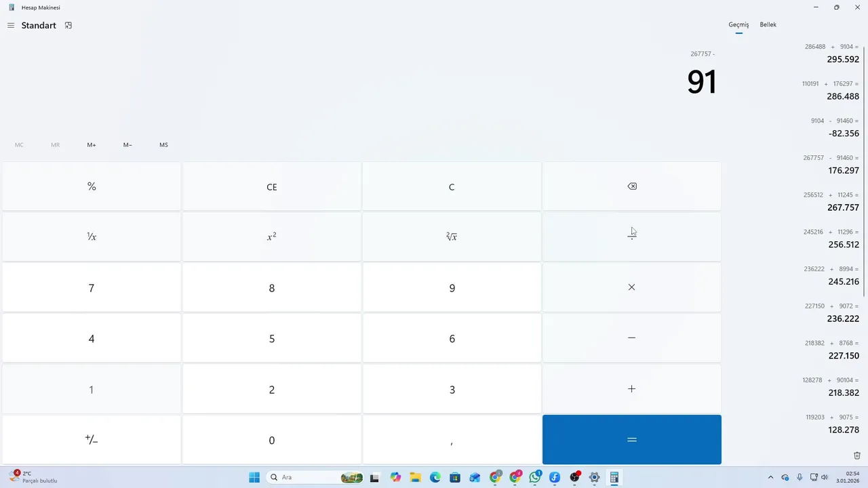Click the number 9 key
The height and width of the screenshot is (488, 868).
(452, 287)
